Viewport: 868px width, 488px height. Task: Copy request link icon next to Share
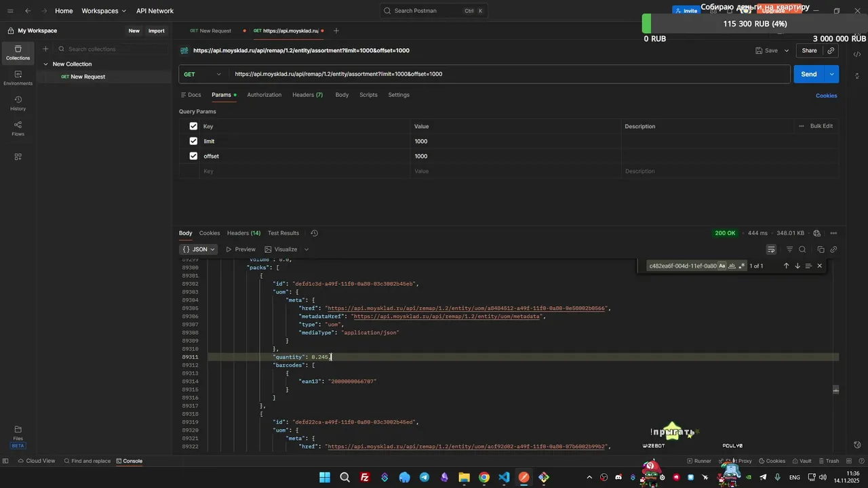click(831, 51)
